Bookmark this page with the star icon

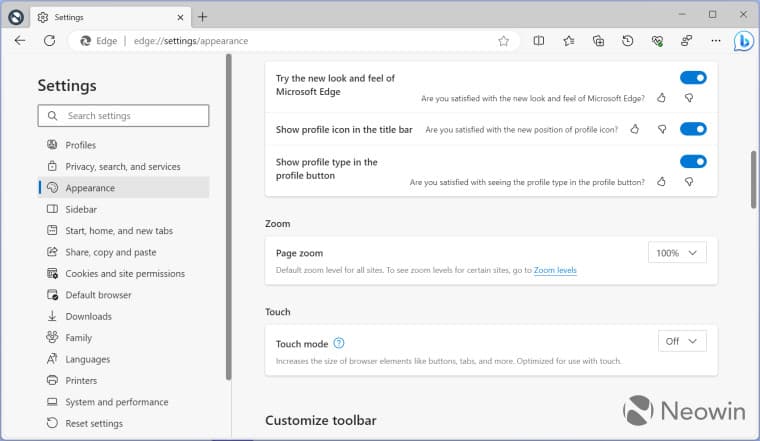coord(504,41)
